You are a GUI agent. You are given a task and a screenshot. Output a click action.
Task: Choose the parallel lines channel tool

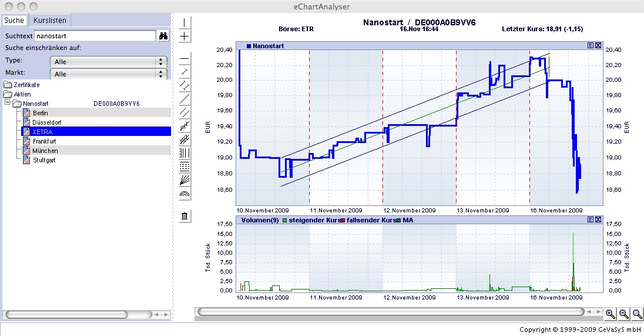pyautogui.click(x=185, y=112)
